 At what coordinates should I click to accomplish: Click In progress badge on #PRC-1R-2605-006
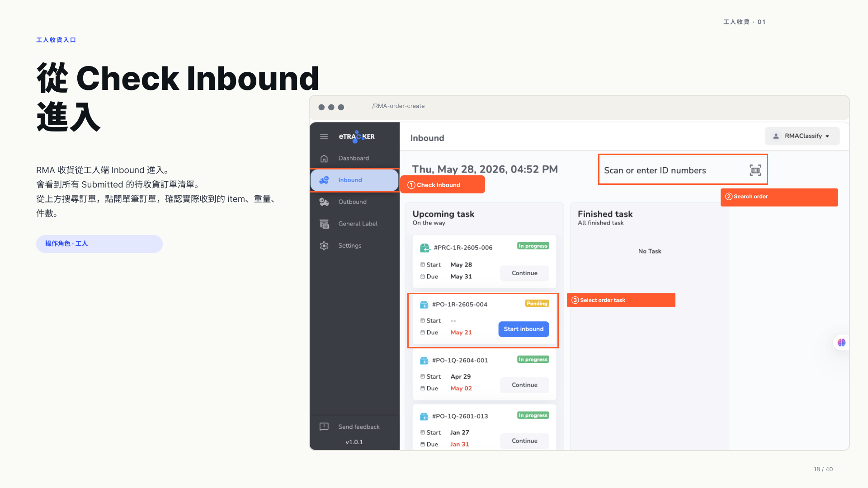click(533, 246)
